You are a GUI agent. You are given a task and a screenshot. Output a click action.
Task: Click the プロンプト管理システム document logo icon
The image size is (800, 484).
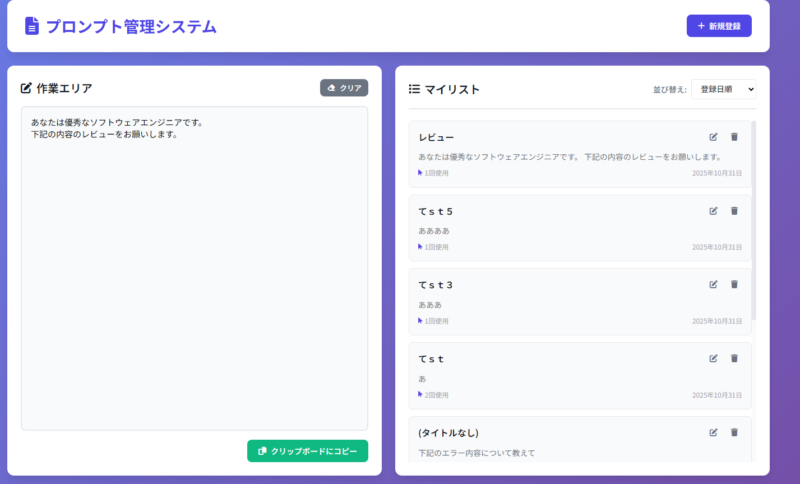pyautogui.click(x=32, y=27)
